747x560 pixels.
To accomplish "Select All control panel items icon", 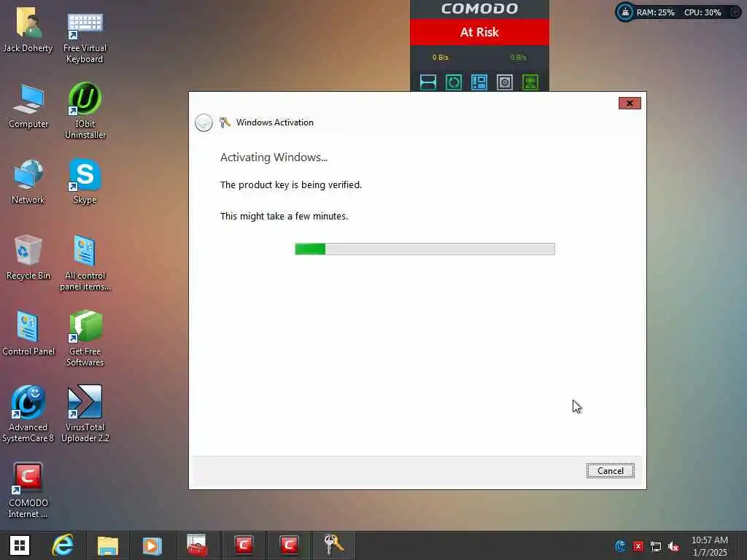I will pos(85,262).
